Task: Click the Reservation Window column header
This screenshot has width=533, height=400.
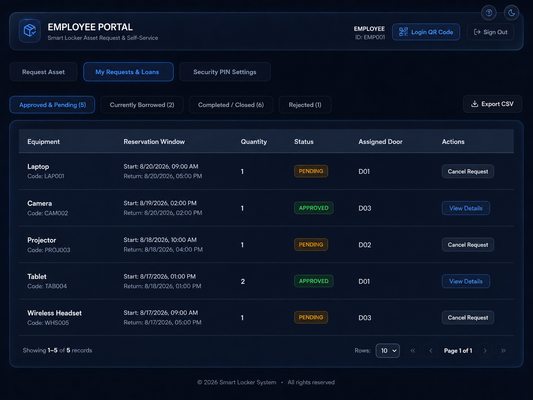Action: pyautogui.click(x=154, y=142)
